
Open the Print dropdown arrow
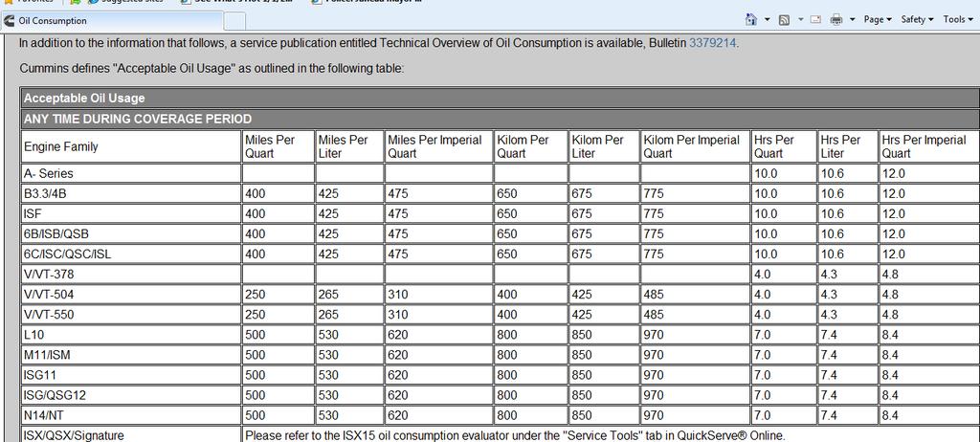[852, 19]
